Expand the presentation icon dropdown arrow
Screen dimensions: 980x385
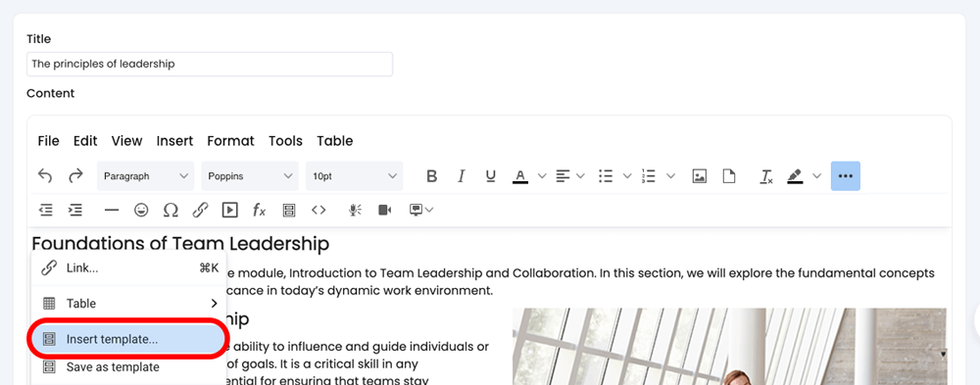tap(429, 210)
